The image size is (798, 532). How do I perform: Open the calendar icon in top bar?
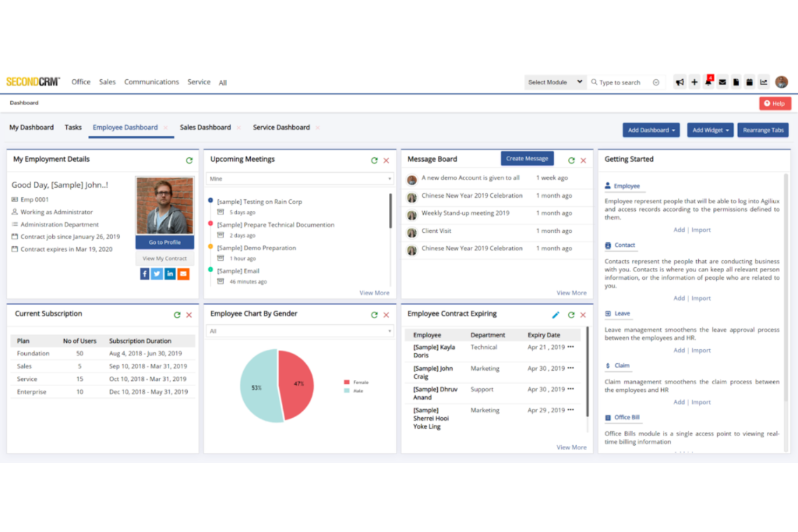coord(749,82)
